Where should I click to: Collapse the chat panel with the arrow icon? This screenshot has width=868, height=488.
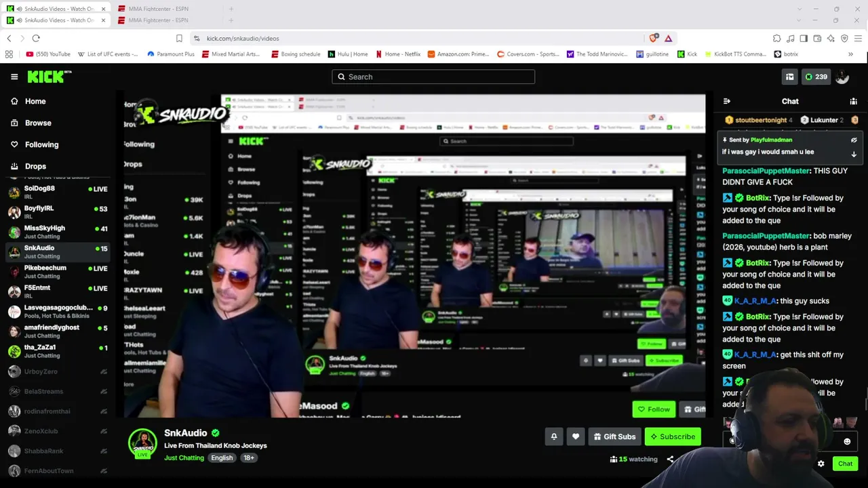coord(727,101)
